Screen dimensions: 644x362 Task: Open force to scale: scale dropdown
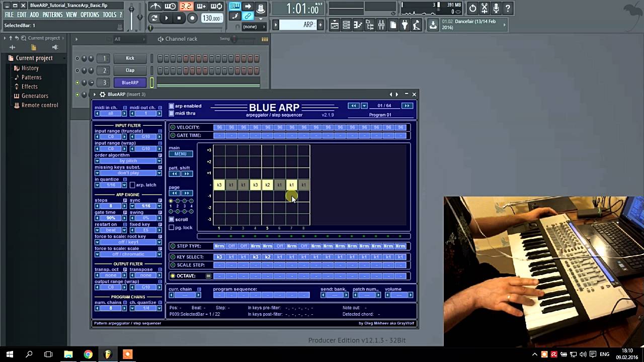tap(128, 254)
